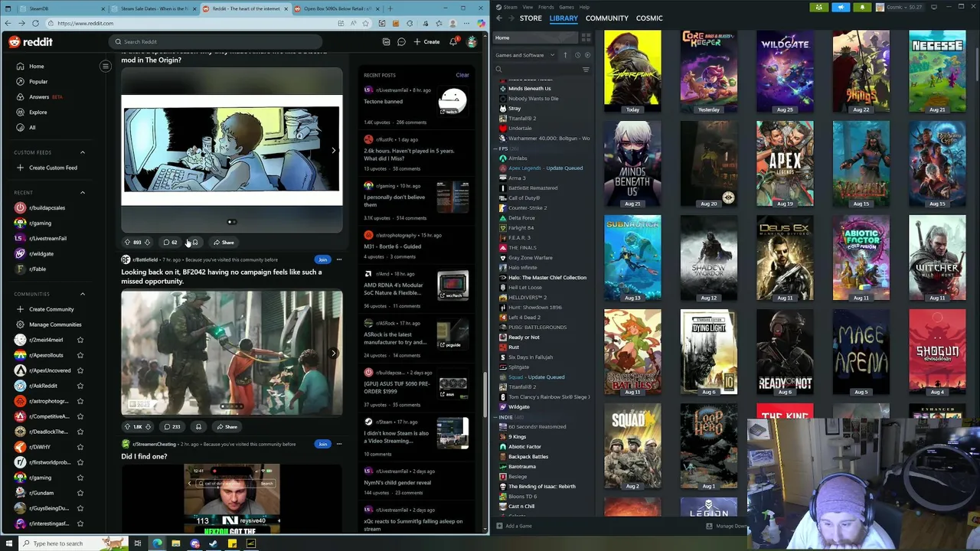Screen dimensions: 980x551
Task: Open a new browser tab
Action: tap(390, 8)
